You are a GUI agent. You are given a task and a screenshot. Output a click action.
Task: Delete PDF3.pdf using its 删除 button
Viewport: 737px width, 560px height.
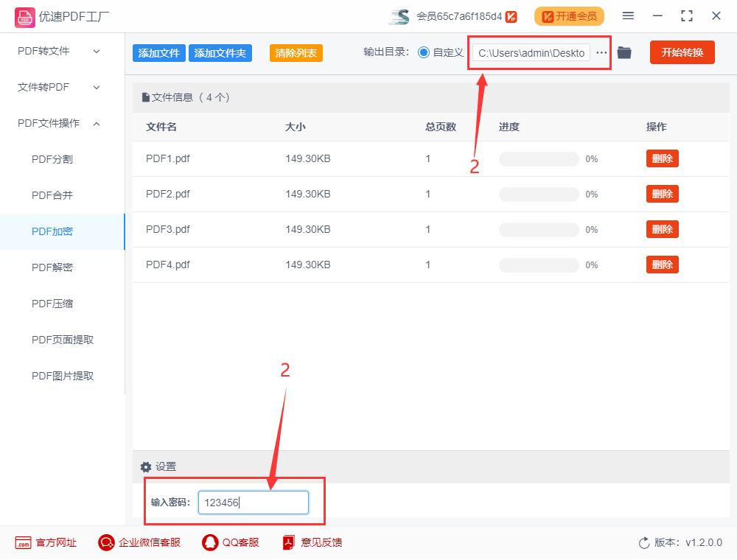662,228
